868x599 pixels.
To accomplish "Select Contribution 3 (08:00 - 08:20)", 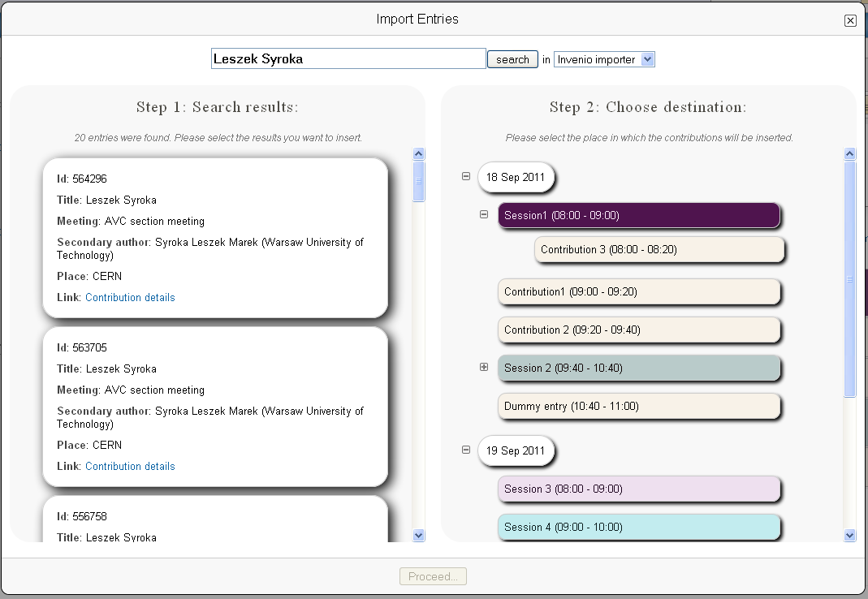I will [659, 250].
